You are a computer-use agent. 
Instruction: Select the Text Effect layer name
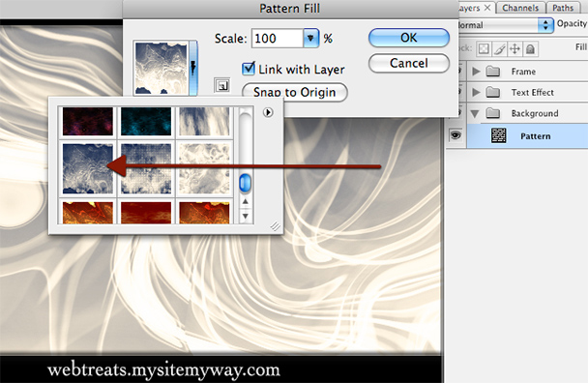coord(533,92)
